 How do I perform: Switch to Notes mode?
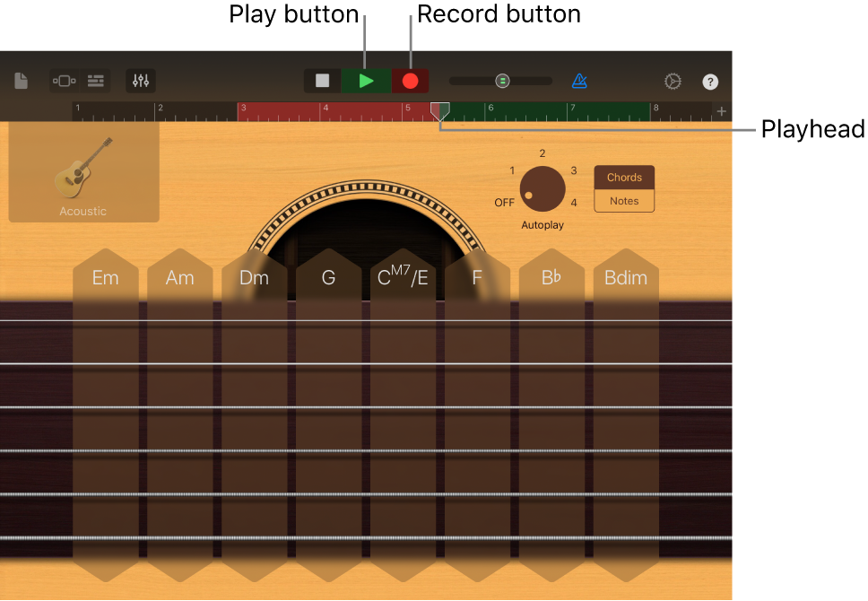pyautogui.click(x=623, y=201)
